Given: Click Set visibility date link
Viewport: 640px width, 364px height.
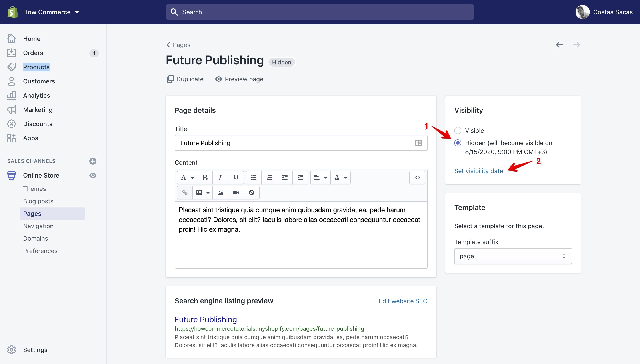Looking at the screenshot, I should (x=479, y=171).
